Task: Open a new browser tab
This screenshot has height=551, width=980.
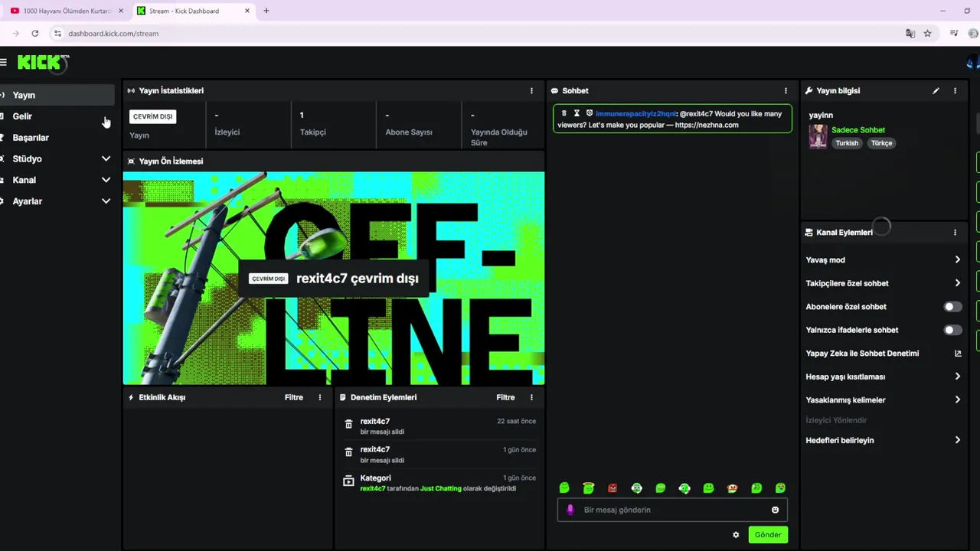Action: click(x=266, y=11)
